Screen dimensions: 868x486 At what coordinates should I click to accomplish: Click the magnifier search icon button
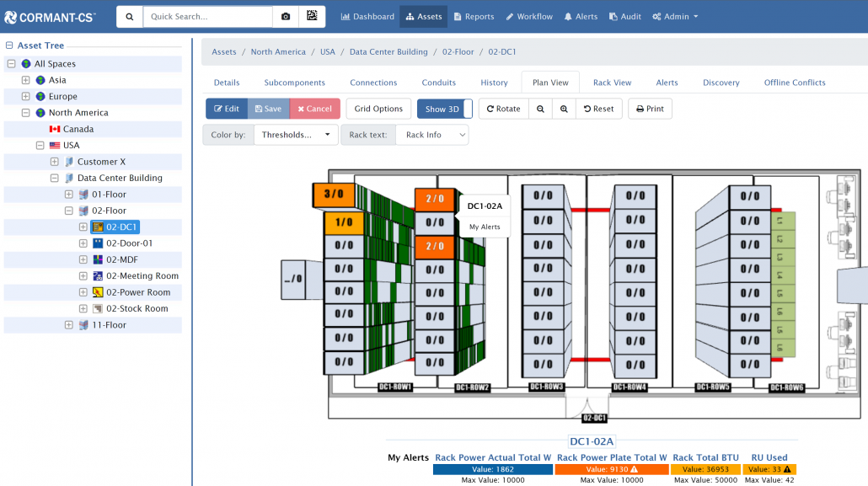pos(129,17)
